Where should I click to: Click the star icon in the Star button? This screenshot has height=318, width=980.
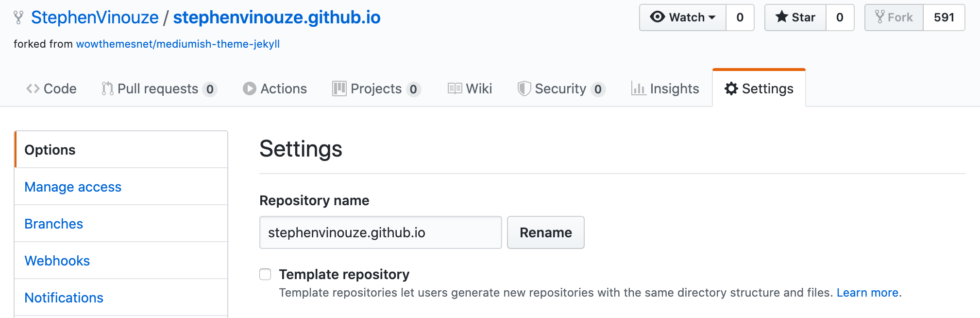tap(781, 17)
